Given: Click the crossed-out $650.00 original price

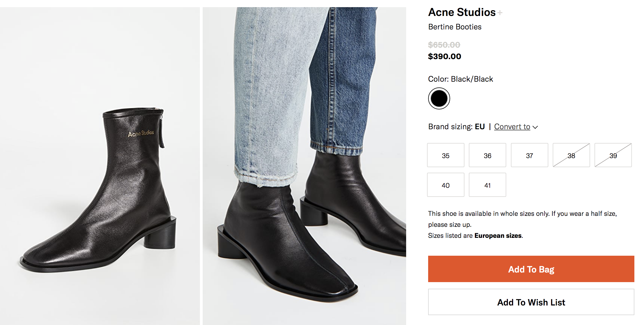Looking at the screenshot, I should tap(444, 45).
